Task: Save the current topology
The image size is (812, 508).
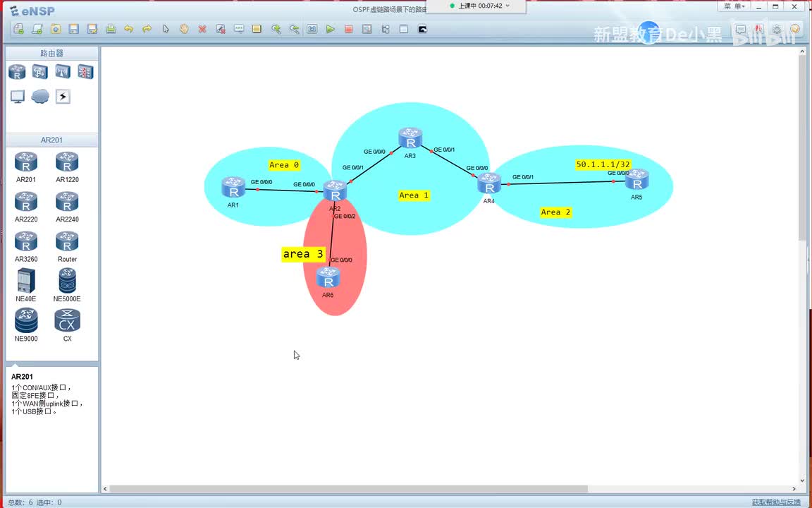Action: (74, 29)
